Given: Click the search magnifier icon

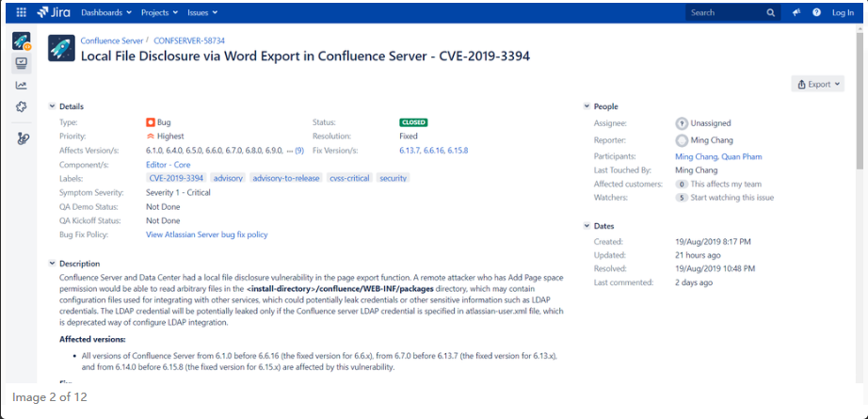Looking at the screenshot, I should 771,13.
